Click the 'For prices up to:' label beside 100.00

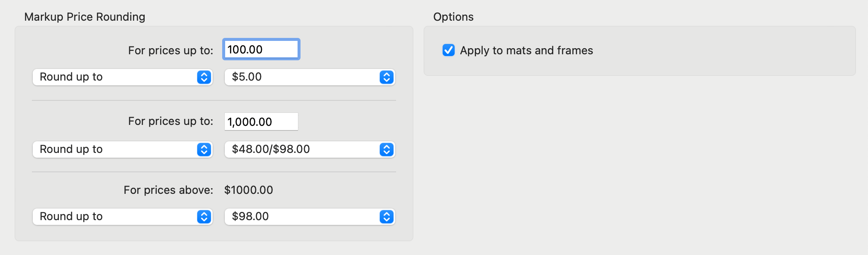tap(170, 50)
